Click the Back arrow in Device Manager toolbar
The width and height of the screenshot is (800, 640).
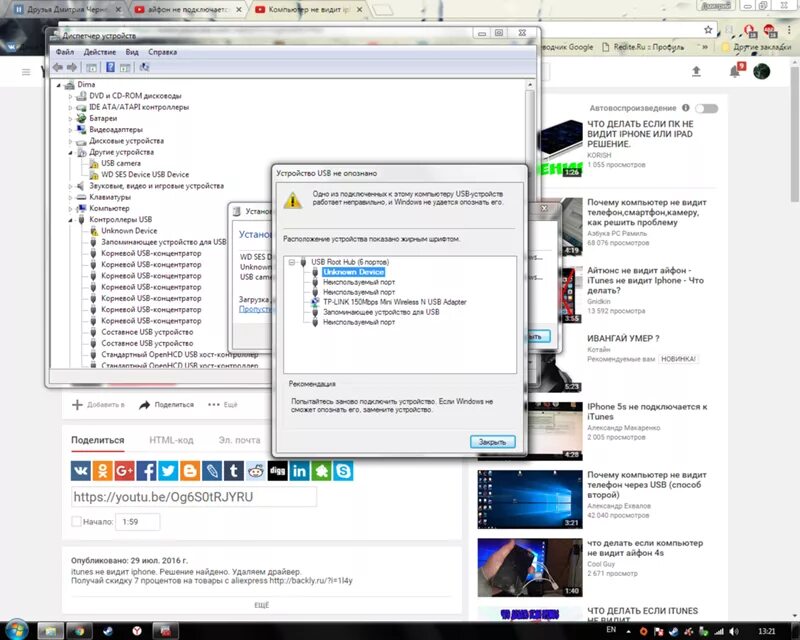(x=58, y=67)
